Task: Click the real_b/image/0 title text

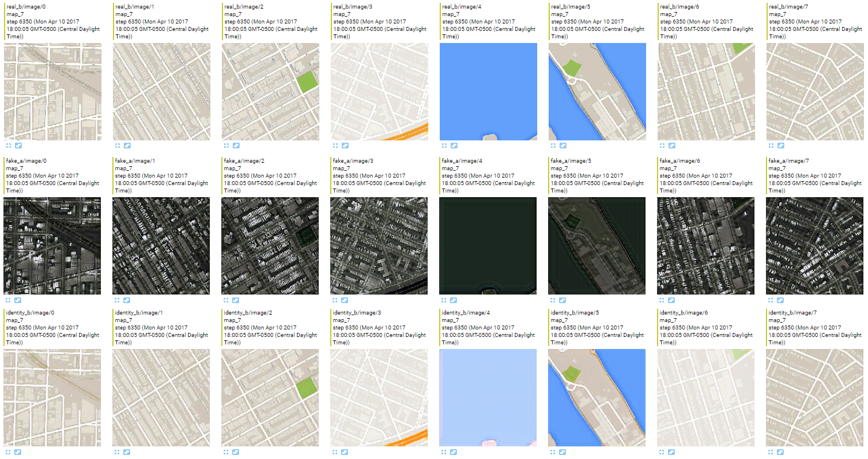Action: coord(26,7)
